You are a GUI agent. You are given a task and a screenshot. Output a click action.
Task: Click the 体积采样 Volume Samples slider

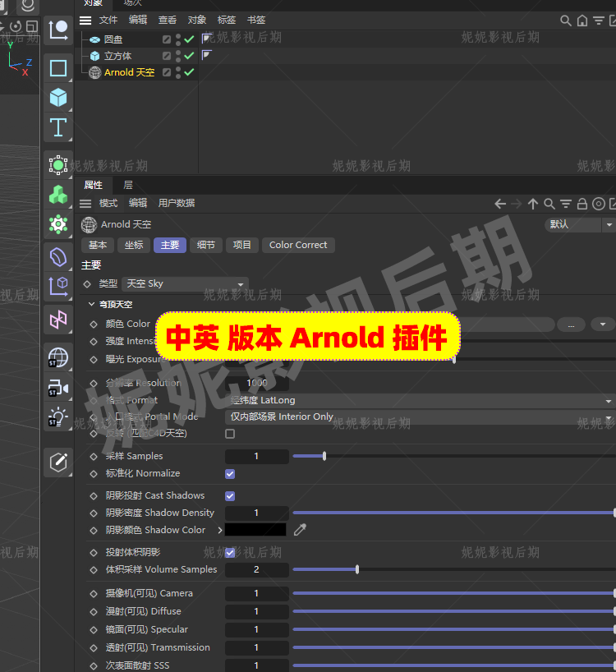[454, 569]
